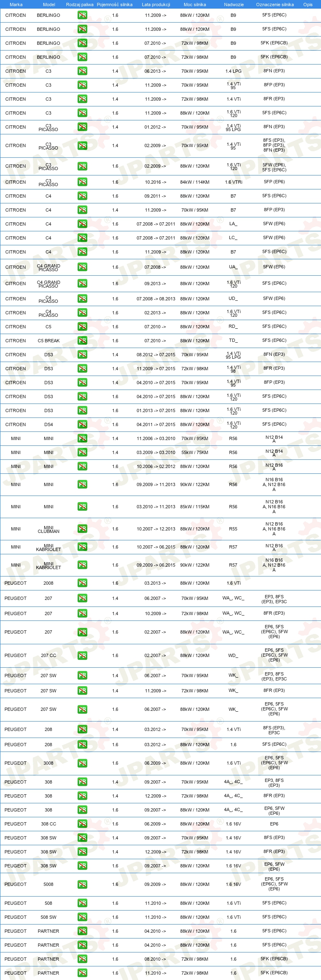Screen dimensions: 321x980
Task: Select the 84kW / 114KM power cell
Action: (195, 182)
